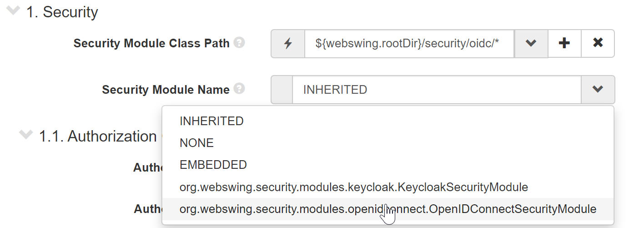Viewport: 644px width, 228px height.
Task: Collapse the 1.1. Authorization section chevron
Action: [x=26, y=135]
